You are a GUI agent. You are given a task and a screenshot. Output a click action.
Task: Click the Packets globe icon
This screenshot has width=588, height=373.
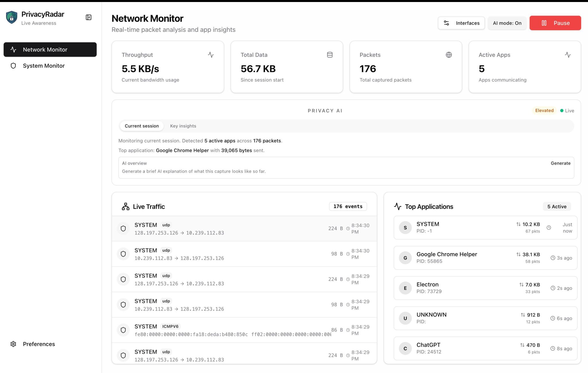(449, 55)
